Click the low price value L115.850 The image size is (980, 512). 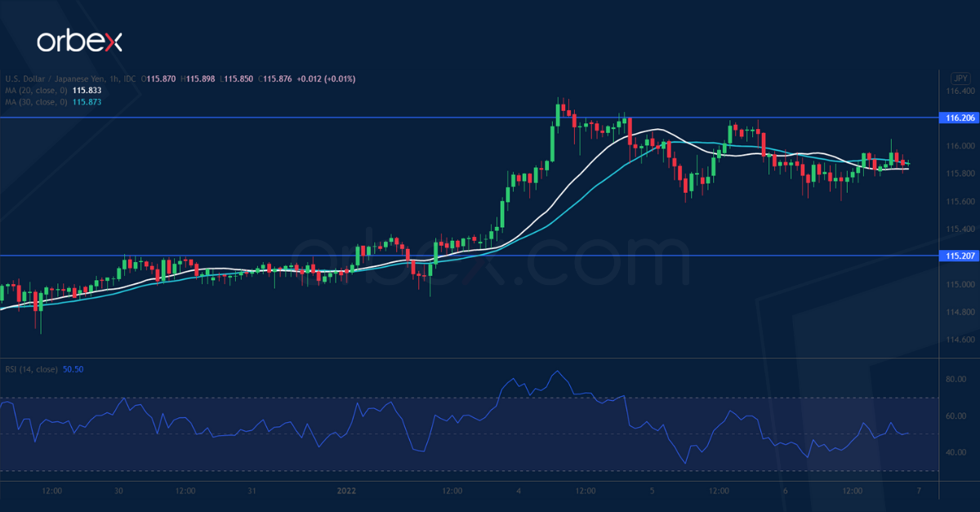[237, 78]
